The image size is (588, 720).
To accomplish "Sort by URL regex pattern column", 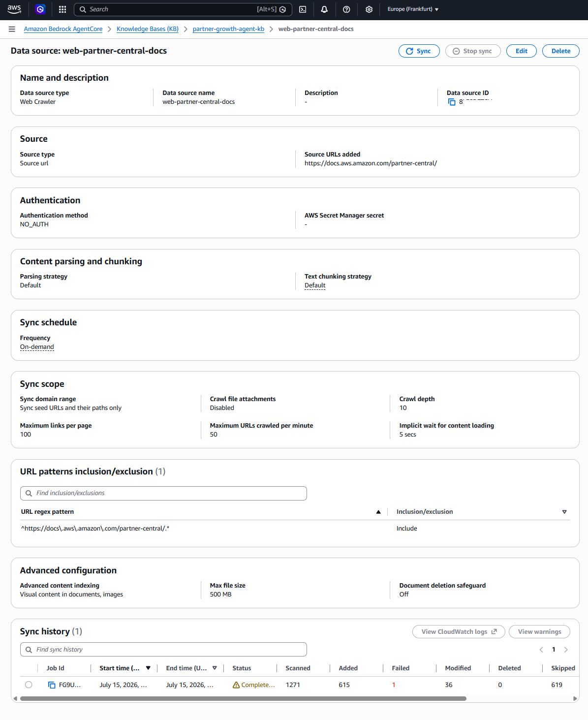I will [378, 512].
